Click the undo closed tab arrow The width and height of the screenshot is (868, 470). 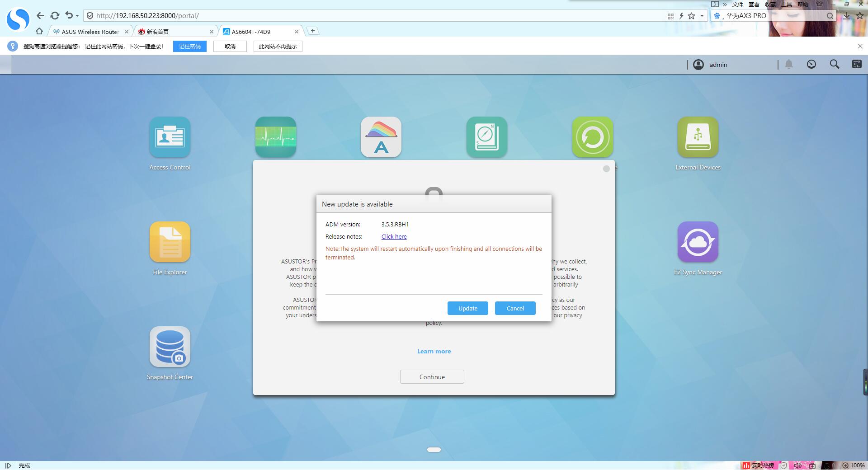pyautogui.click(x=69, y=15)
